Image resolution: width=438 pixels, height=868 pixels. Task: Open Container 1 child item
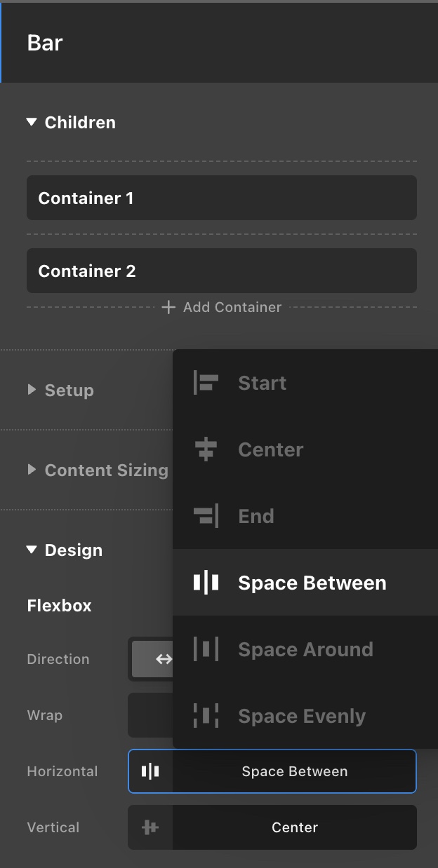tap(221, 198)
